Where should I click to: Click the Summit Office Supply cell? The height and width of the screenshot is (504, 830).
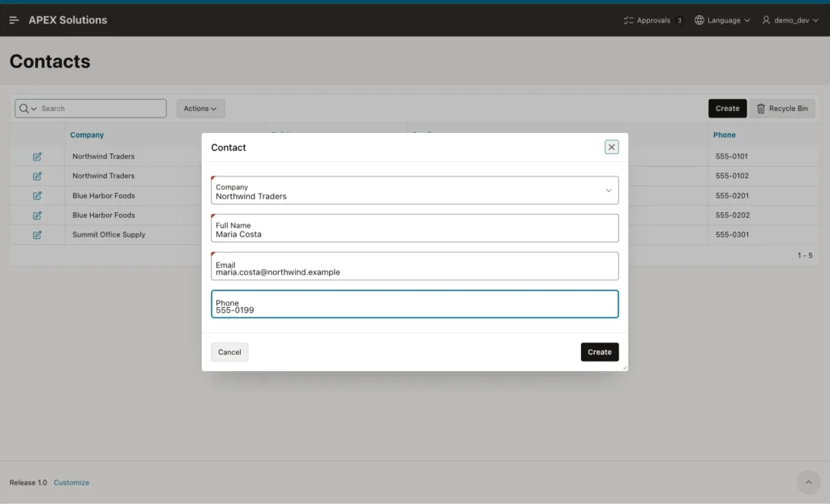click(x=109, y=235)
